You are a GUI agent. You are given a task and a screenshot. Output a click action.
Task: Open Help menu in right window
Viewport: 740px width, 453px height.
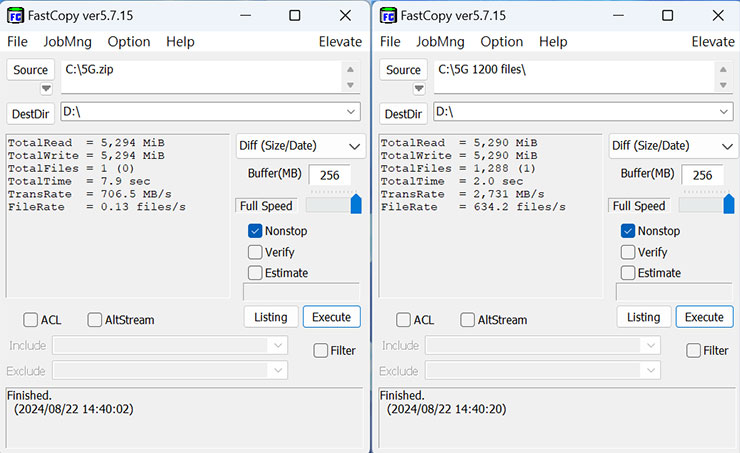pos(553,42)
